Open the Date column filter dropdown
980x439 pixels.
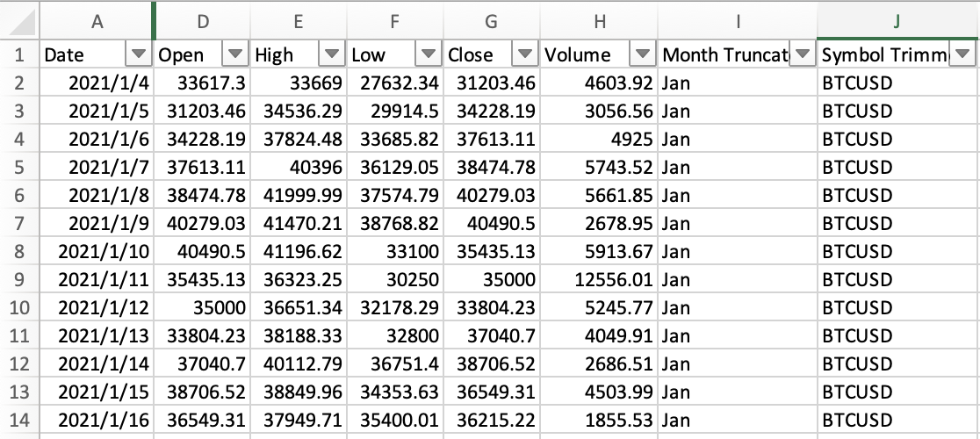138,54
